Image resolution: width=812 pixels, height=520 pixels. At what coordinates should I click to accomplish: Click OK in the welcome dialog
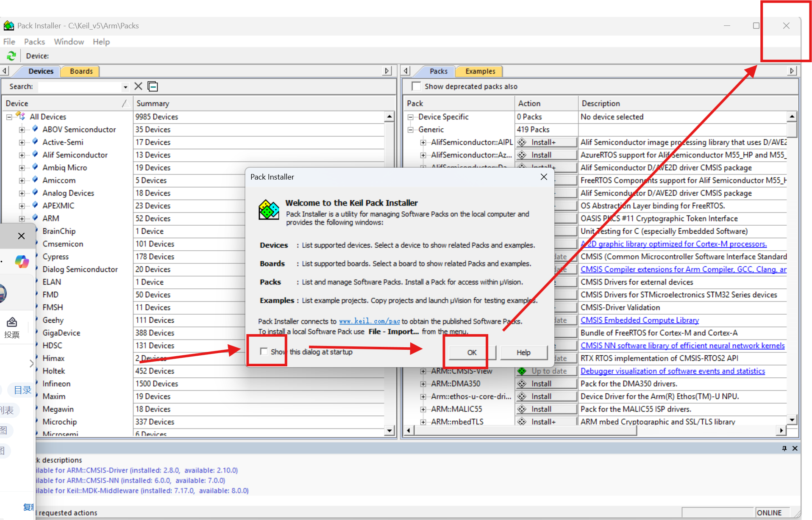point(472,352)
